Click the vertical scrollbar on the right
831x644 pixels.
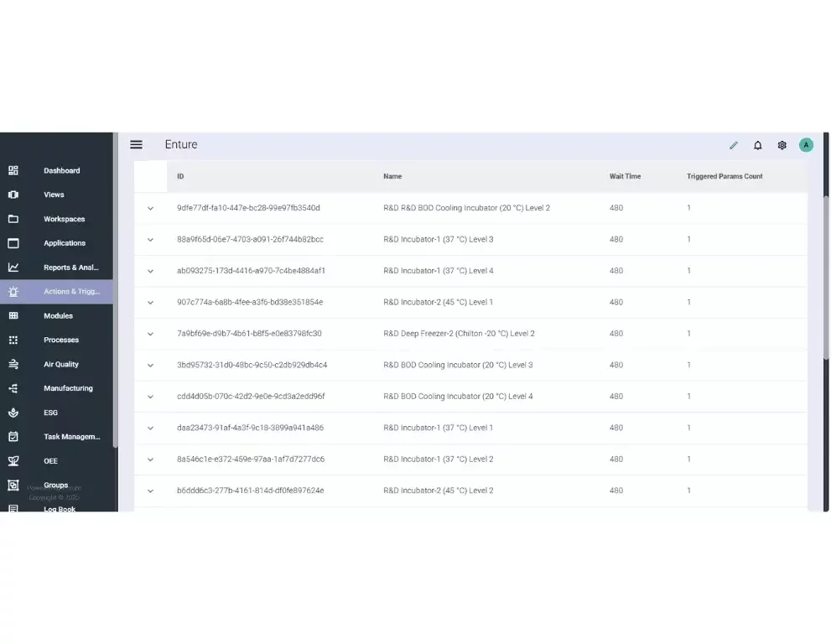click(x=826, y=277)
